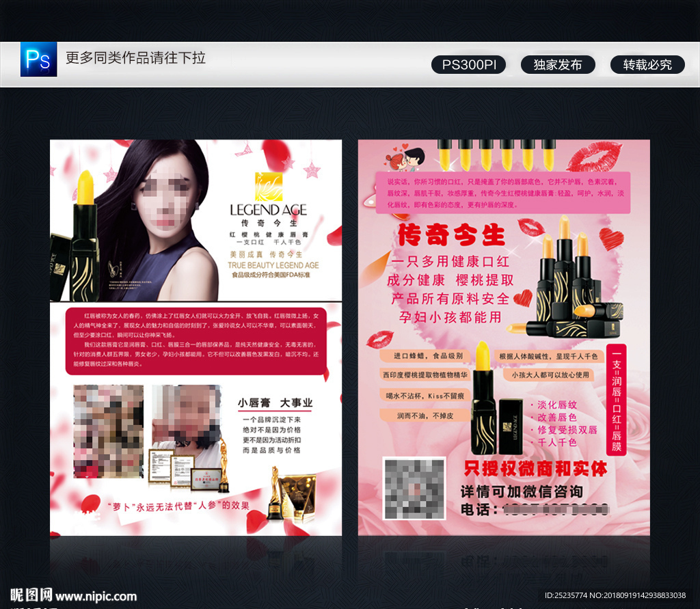
Task: Select the 独家发布 badge
Action: click(x=558, y=65)
